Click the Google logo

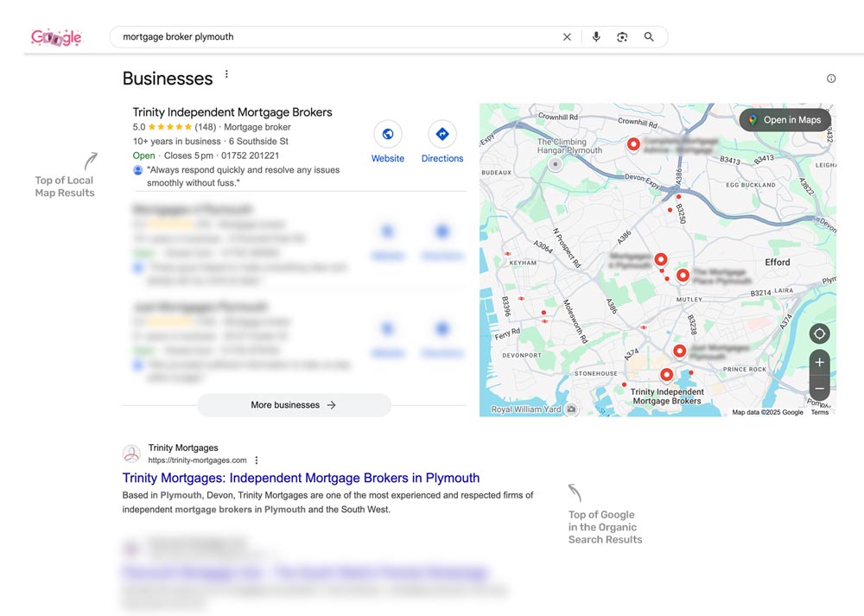57,37
